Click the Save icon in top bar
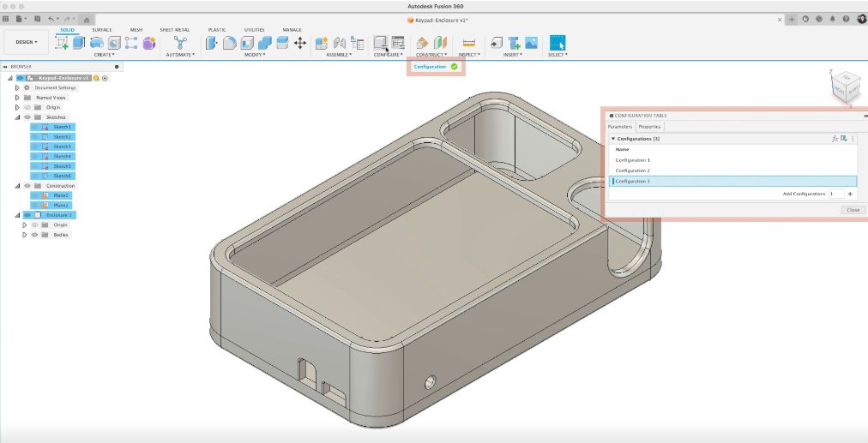This screenshot has height=443, width=868. point(36,19)
